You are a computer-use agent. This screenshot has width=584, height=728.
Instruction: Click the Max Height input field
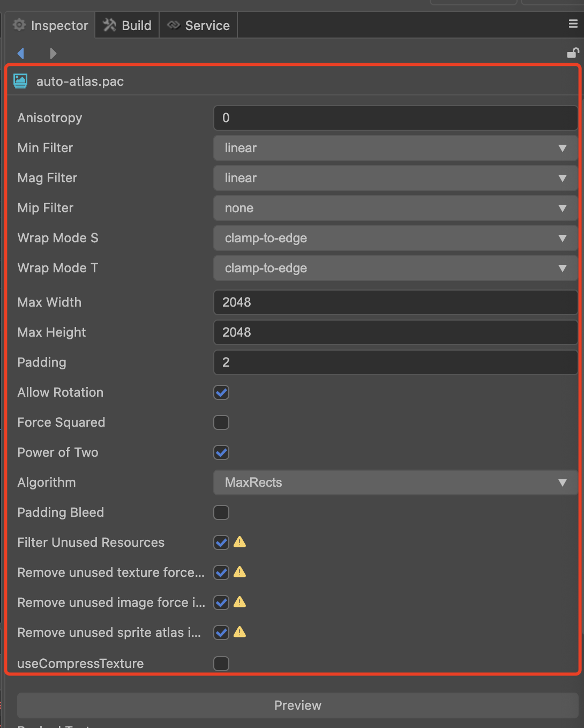pyautogui.click(x=395, y=332)
